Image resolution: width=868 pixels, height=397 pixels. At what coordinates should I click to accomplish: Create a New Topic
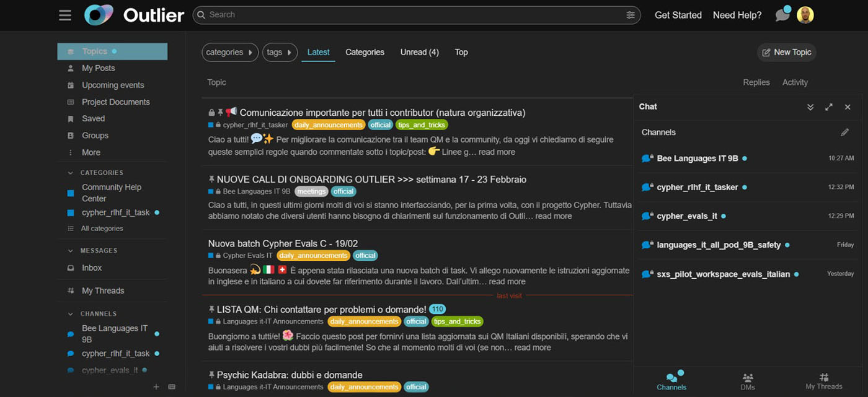[x=786, y=53]
